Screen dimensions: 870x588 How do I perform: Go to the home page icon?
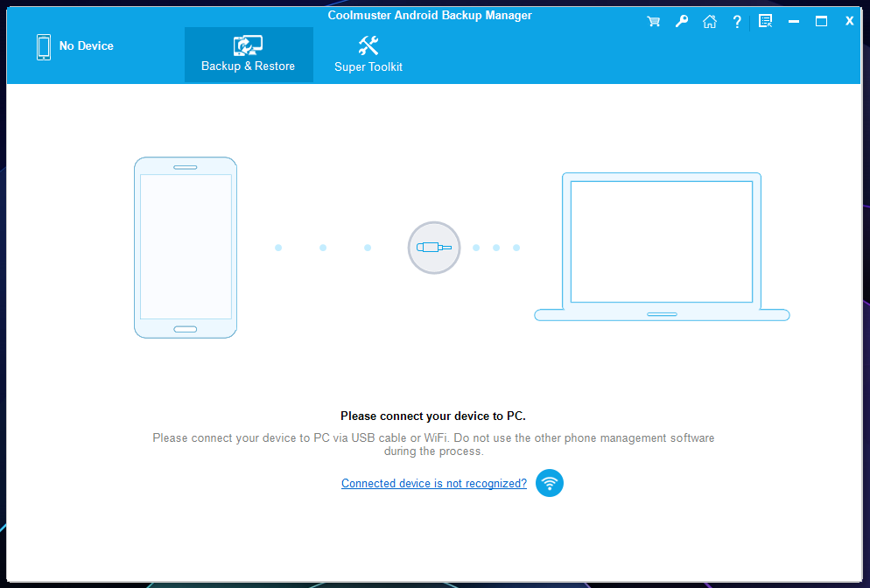point(710,22)
